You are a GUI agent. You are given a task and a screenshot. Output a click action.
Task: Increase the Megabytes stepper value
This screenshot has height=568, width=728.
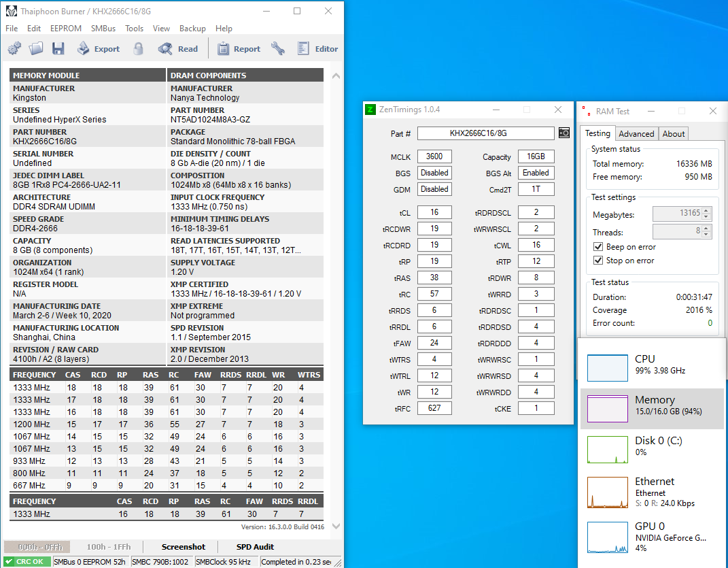tap(706, 211)
